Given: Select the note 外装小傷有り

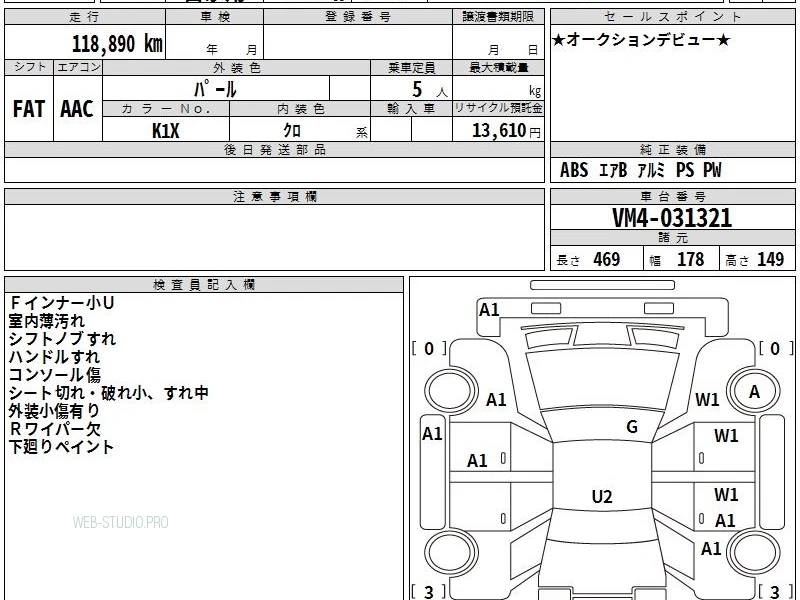Looking at the screenshot, I should [55, 410].
